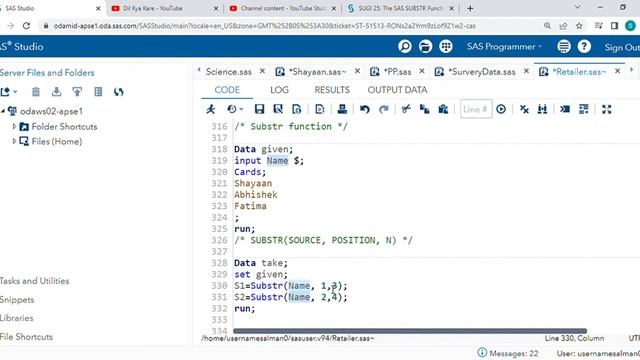This screenshot has width=640, height=360.
Task: Select the CODE tab
Action: pyautogui.click(x=227, y=90)
